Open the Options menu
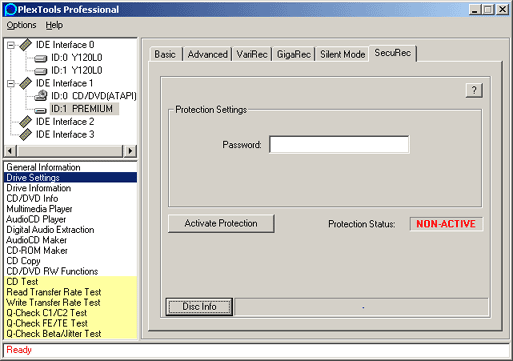 coord(21,25)
